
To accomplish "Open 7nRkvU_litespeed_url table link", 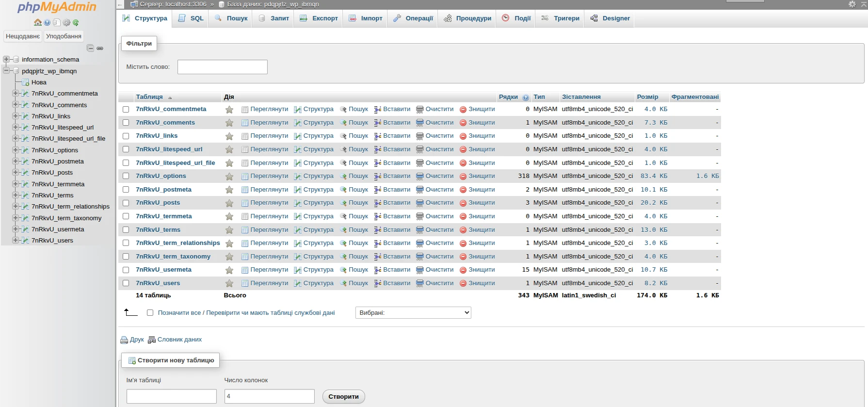I will pos(169,149).
